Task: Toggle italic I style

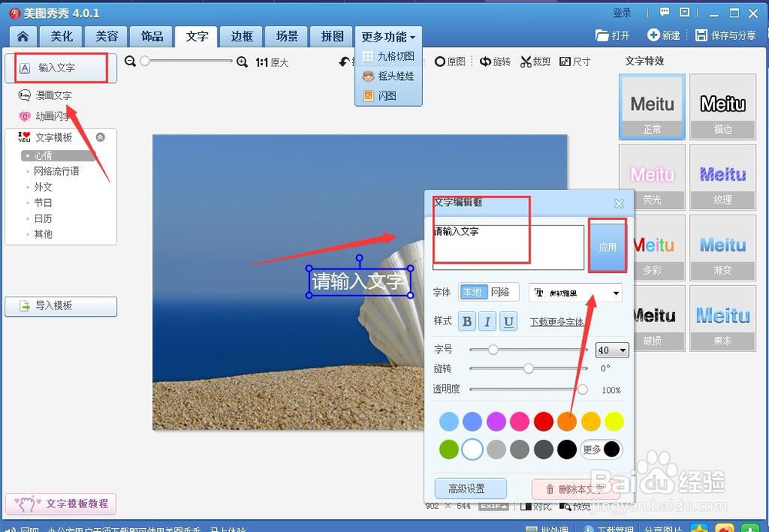Action: click(488, 321)
